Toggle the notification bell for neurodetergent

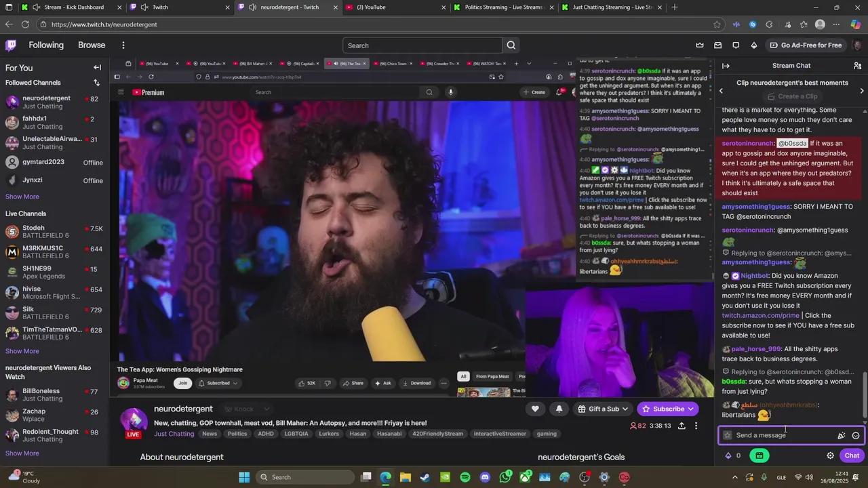tap(559, 409)
